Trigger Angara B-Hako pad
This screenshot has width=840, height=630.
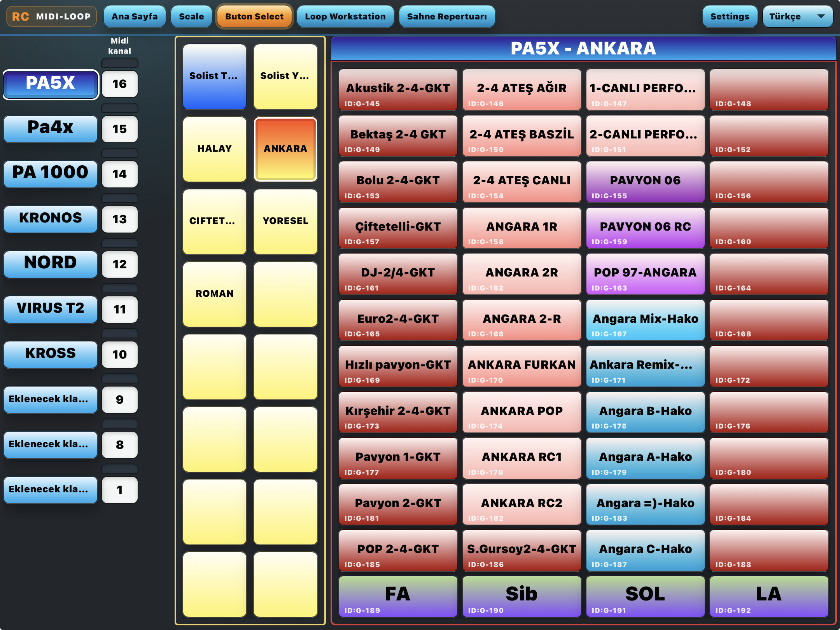[645, 413]
